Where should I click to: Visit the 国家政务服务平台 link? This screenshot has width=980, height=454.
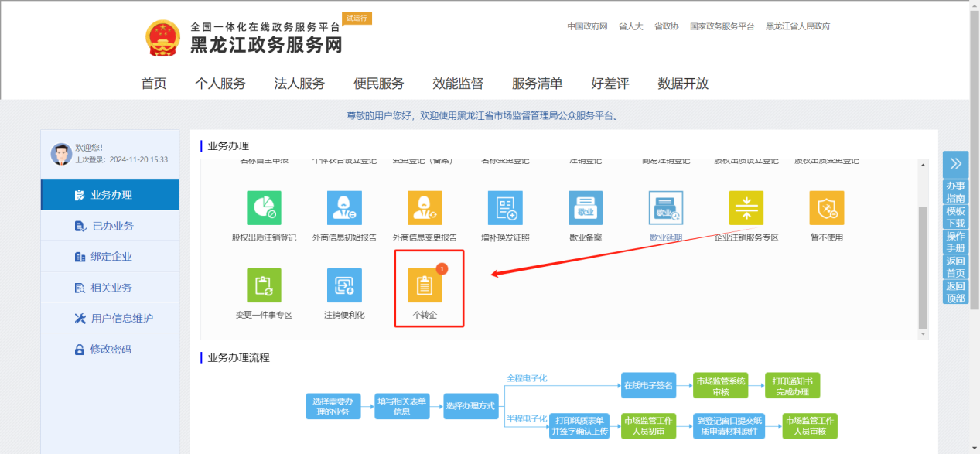click(x=722, y=26)
